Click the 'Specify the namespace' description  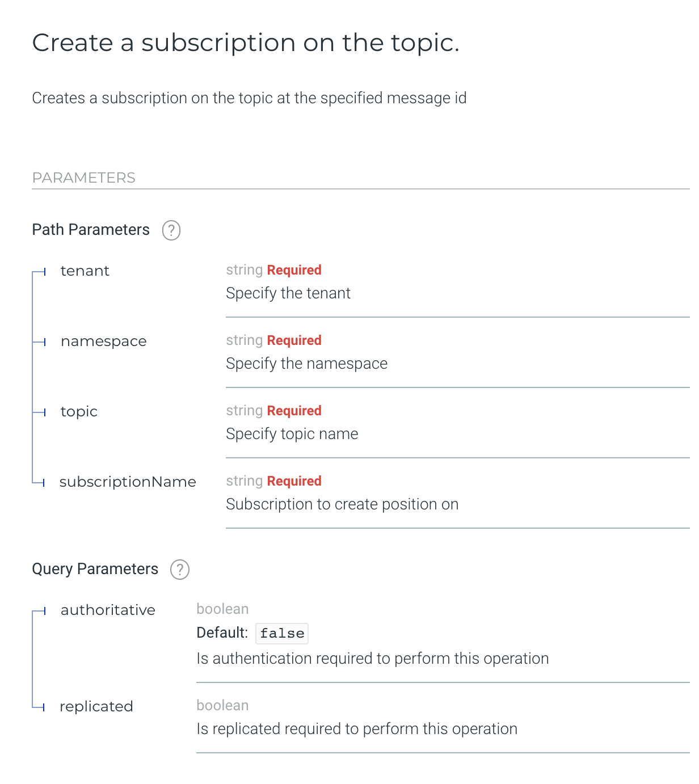tap(306, 364)
